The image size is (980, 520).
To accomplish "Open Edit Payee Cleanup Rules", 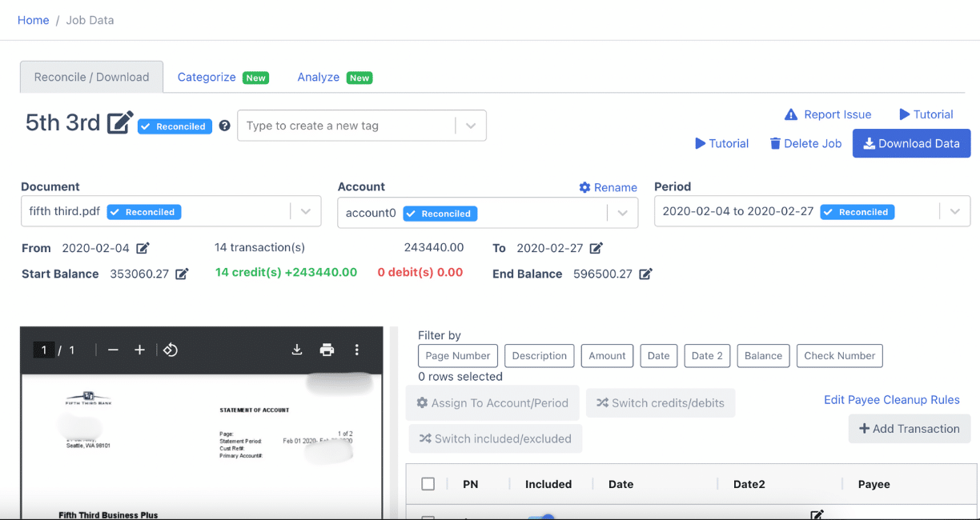I will pyautogui.click(x=892, y=399).
